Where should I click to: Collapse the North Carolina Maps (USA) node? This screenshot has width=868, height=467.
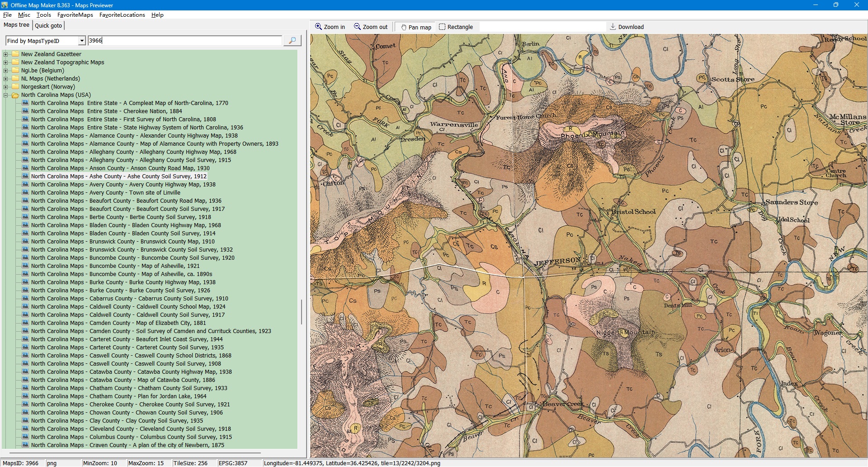click(6, 95)
